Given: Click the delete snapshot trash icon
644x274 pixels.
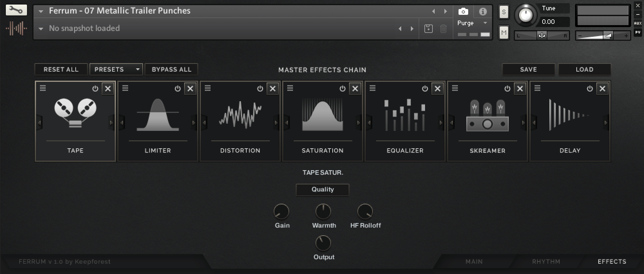Looking at the screenshot, I should (443, 29).
